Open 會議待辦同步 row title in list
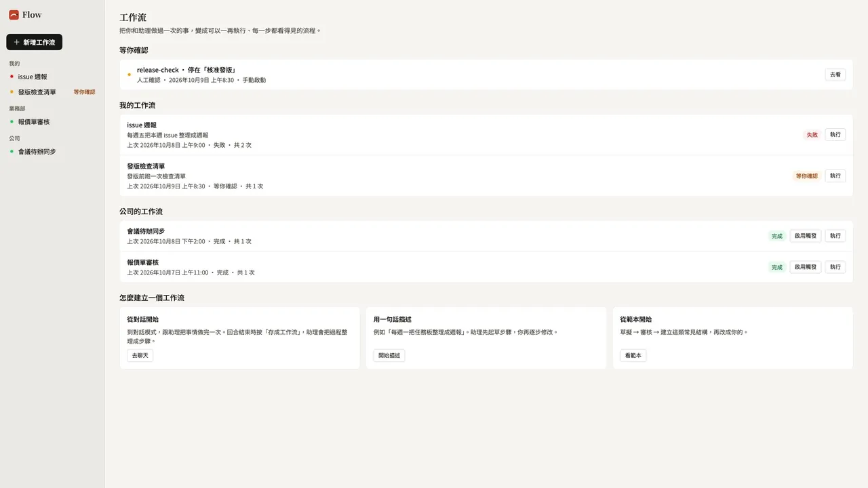 click(x=146, y=231)
